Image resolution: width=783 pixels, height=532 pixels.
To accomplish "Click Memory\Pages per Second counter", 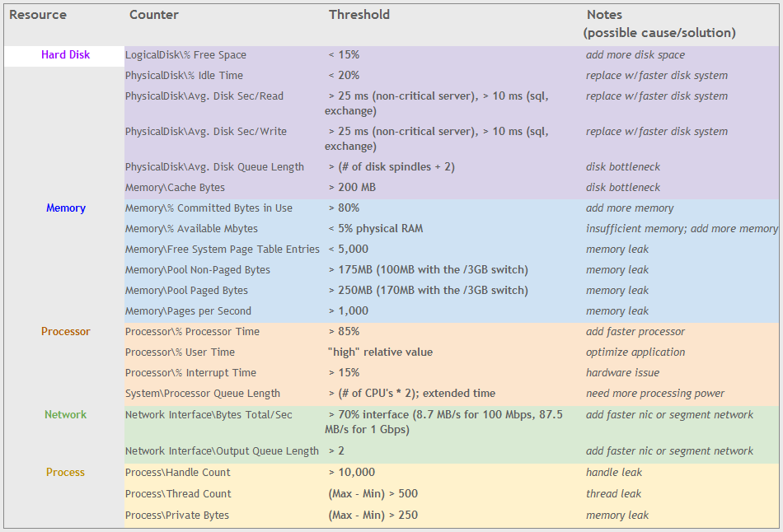I will pyautogui.click(x=188, y=311).
